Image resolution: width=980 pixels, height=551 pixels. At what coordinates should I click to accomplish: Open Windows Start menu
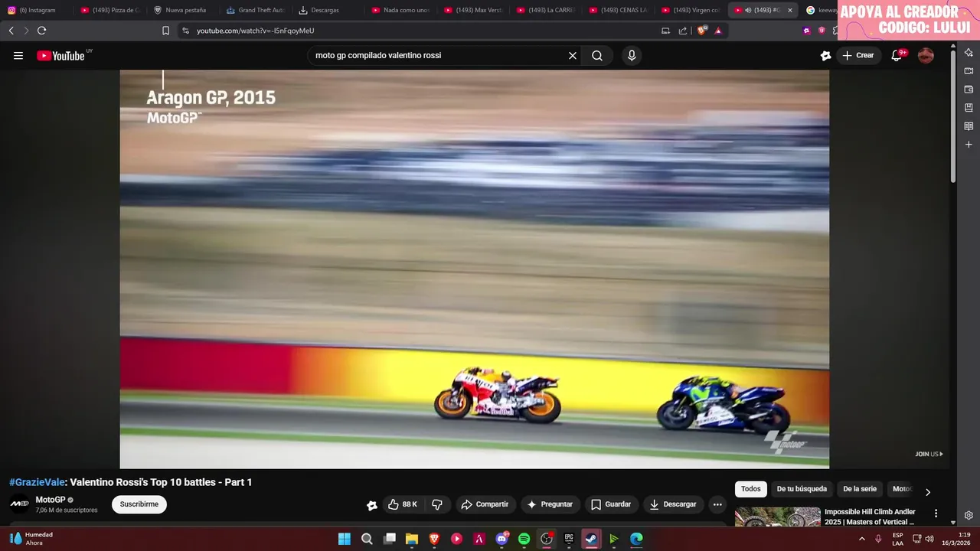coord(345,539)
